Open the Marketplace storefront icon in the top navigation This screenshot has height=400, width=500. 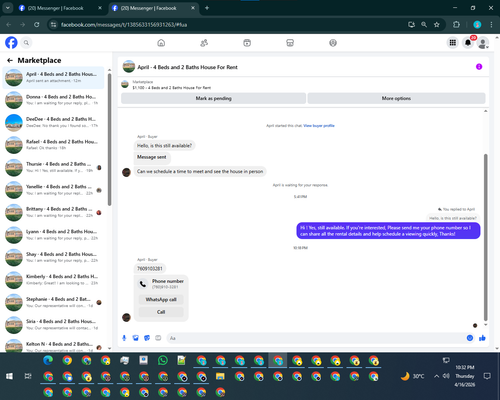click(290, 43)
